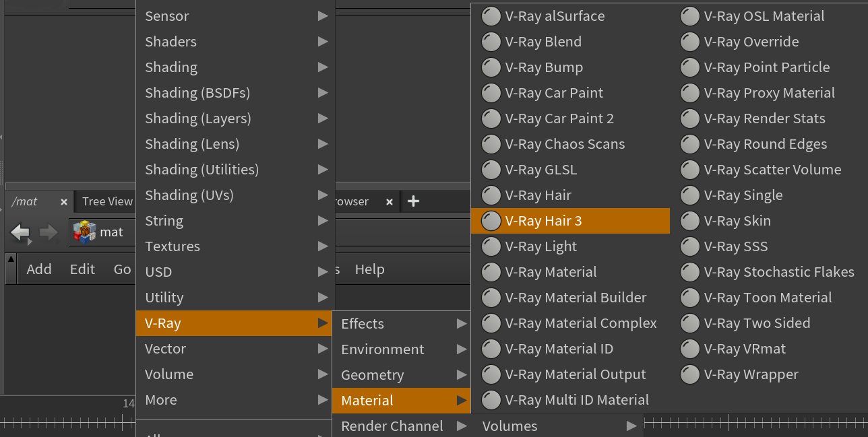
Task: Open the Help menu in network editor
Action: [369, 269]
